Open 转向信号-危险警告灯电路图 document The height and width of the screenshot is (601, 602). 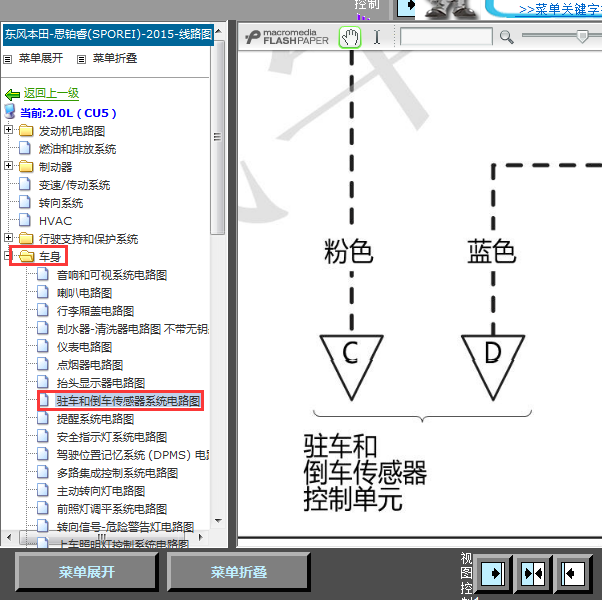(x=125, y=527)
